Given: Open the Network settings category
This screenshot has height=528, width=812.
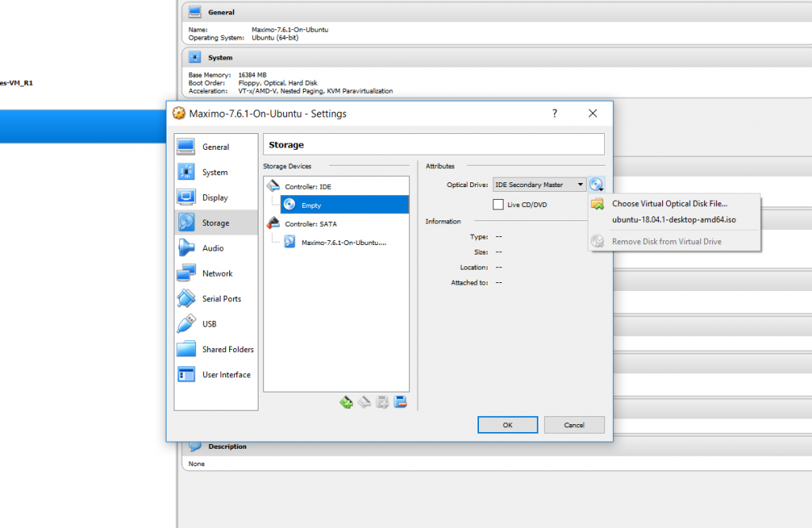Looking at the screenshot, I should [216, 274].
